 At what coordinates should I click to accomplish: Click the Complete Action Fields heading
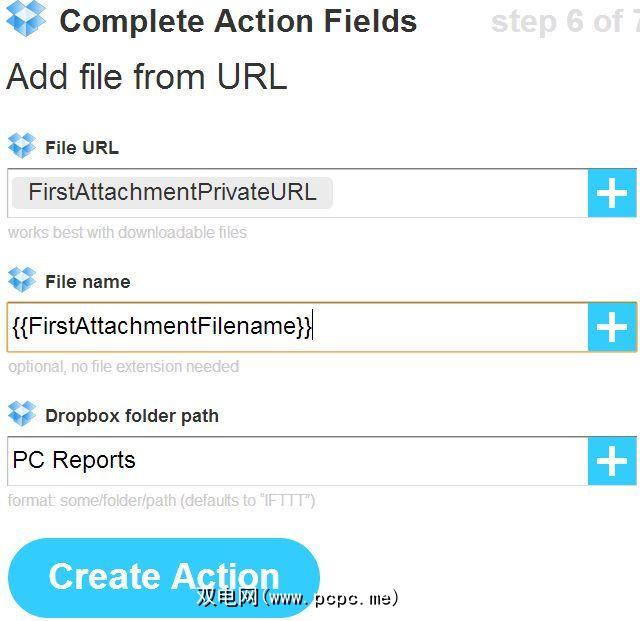(x=238, y=21)
